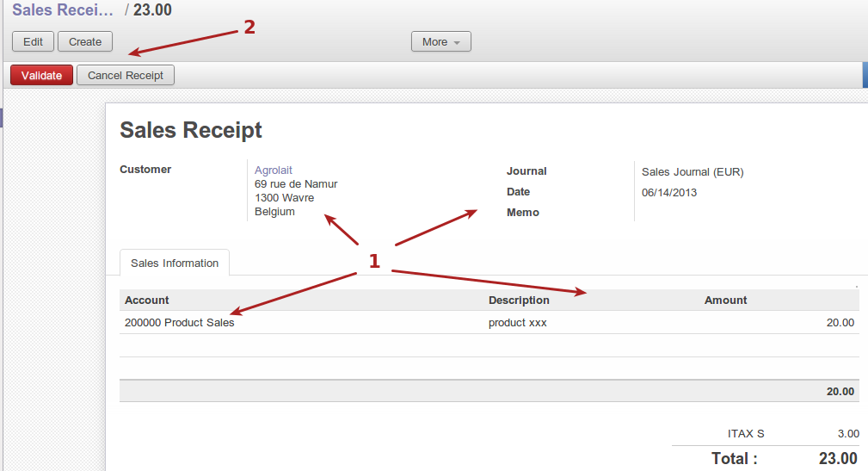Click the Cancel Receipt button
Screen dimensions: 868x471
pyautogui.click(x=126, y=76)
